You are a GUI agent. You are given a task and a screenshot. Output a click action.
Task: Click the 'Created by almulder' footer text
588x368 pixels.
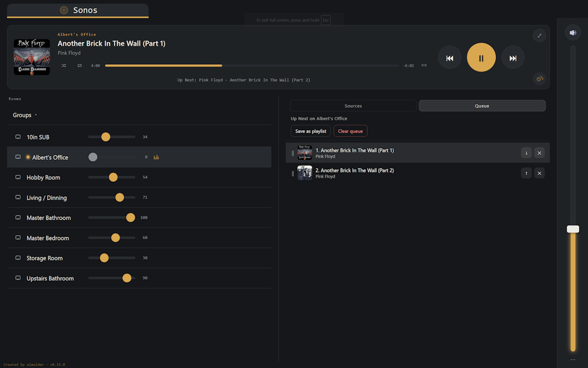click(34, 365)
